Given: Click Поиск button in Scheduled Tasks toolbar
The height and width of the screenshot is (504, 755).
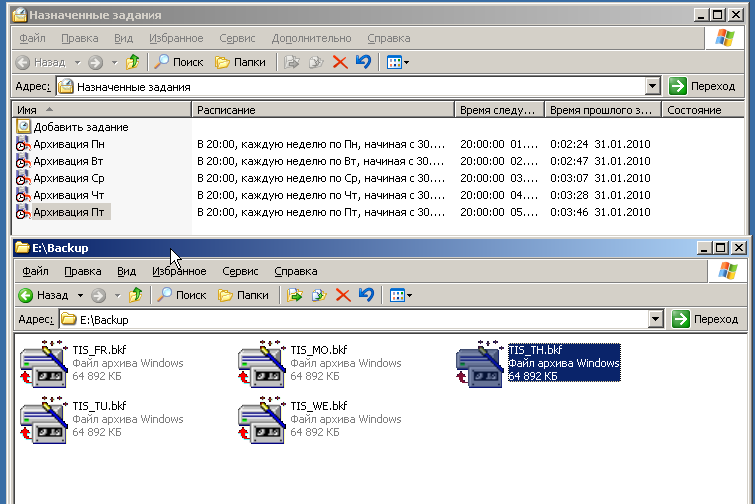Looking at the screenshot, I should [x=178, y=62].
